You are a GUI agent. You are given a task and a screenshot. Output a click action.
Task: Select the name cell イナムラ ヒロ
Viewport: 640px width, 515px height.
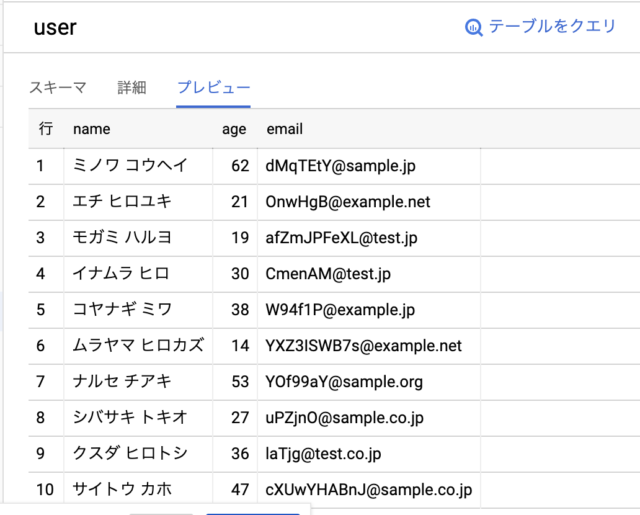[121, 273]
